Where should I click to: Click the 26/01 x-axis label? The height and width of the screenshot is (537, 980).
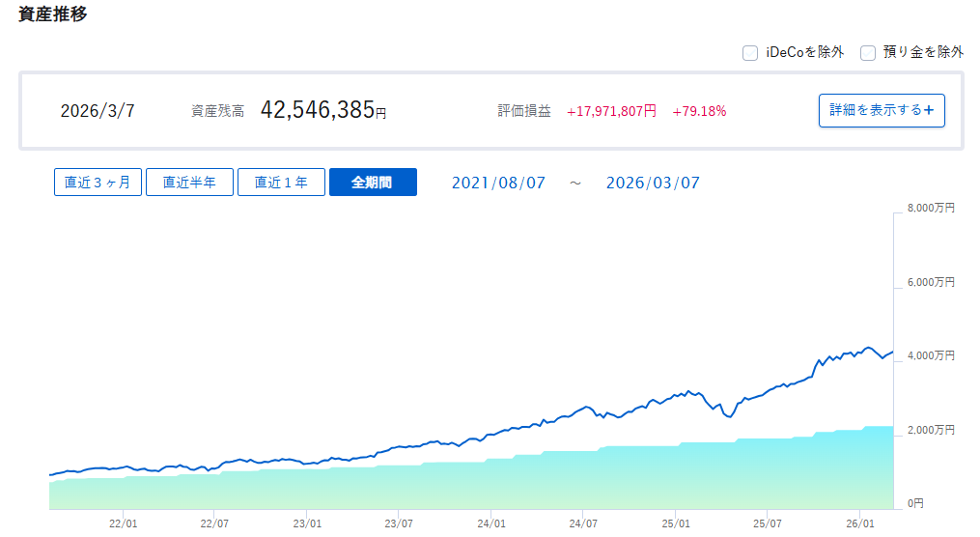coord(859,523)
